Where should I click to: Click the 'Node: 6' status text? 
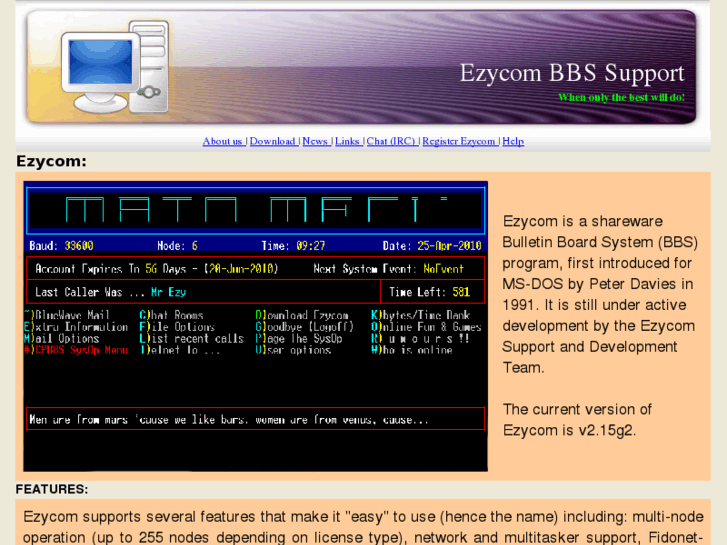coord(177,245)
